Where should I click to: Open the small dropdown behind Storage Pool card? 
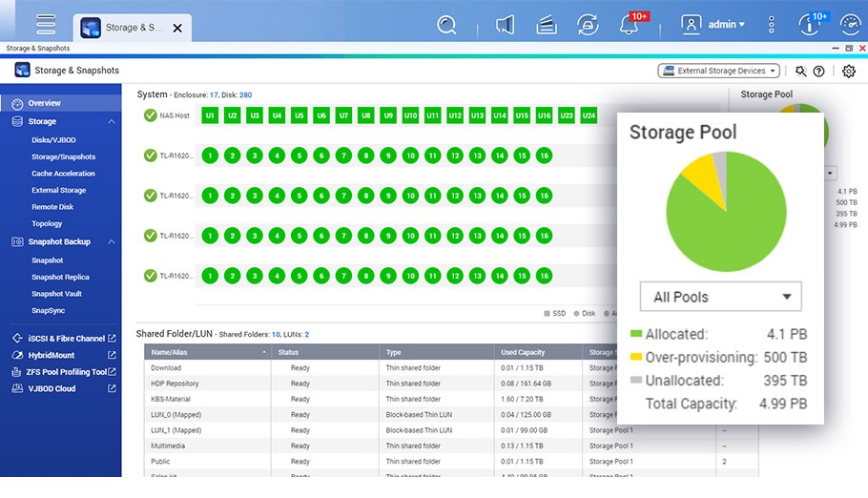tap(830, 173)
